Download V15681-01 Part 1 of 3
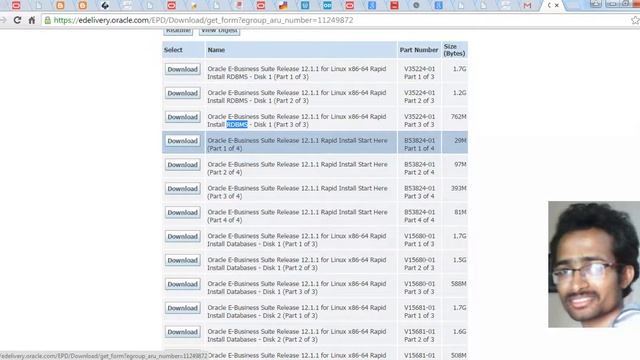Screen dimensions: 640x360 pos(182,308)
